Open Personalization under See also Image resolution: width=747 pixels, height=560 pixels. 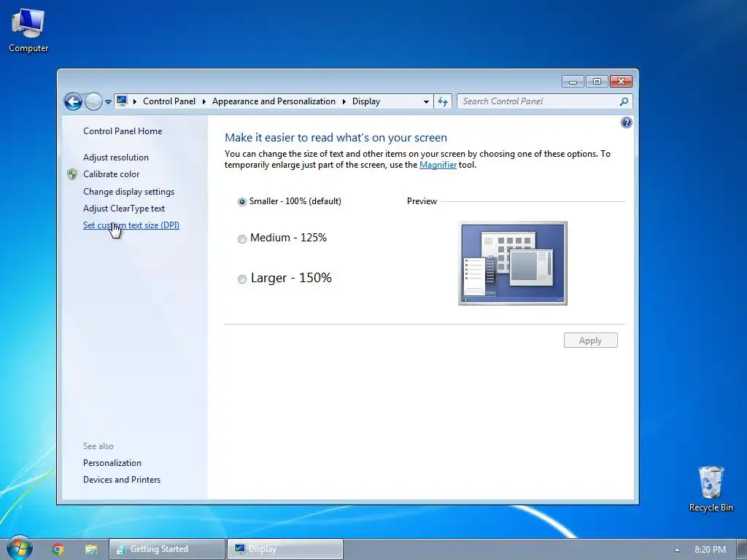pos(112,463)
